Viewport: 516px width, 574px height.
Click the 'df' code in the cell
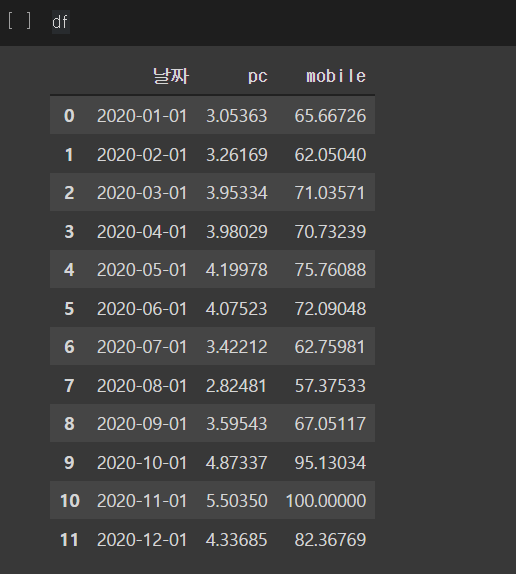pos(60,22)
